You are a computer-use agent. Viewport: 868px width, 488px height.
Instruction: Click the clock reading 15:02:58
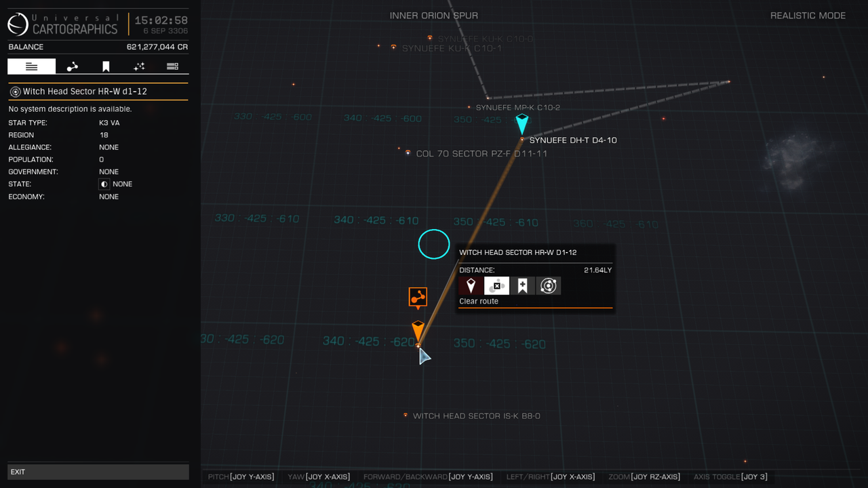[161, 20]
